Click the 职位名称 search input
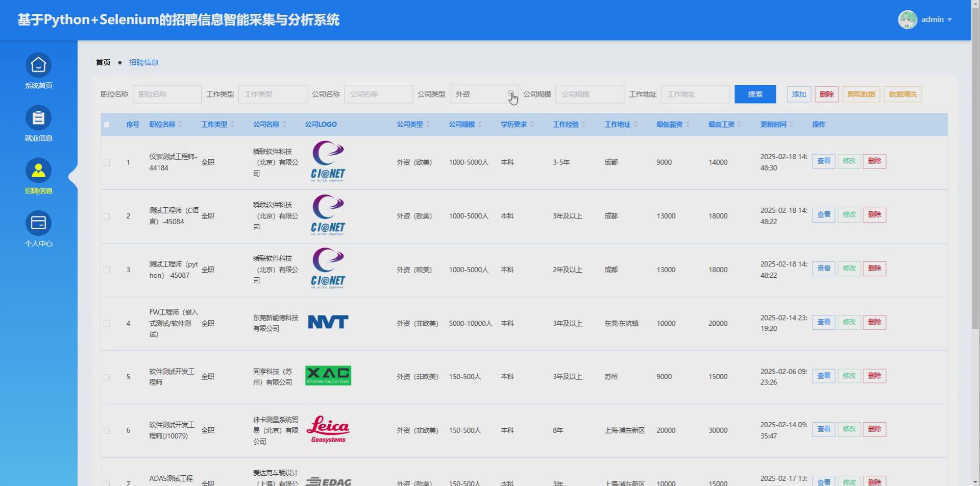Viewport: 980px width, 486px height. [167, 94]
